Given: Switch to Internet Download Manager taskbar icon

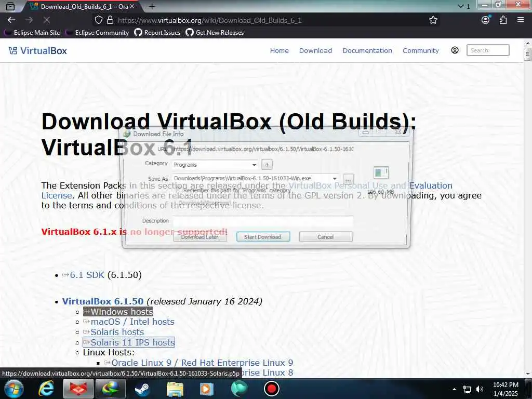Looking at the screenshot, I should 111,389.
